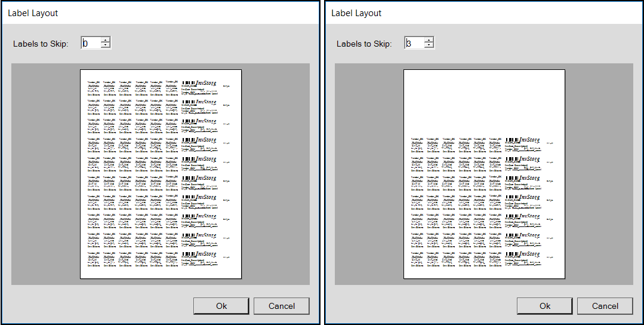Decrease Labels to Skip in the right dialog
644x325 pixels.
coord(429,45)
